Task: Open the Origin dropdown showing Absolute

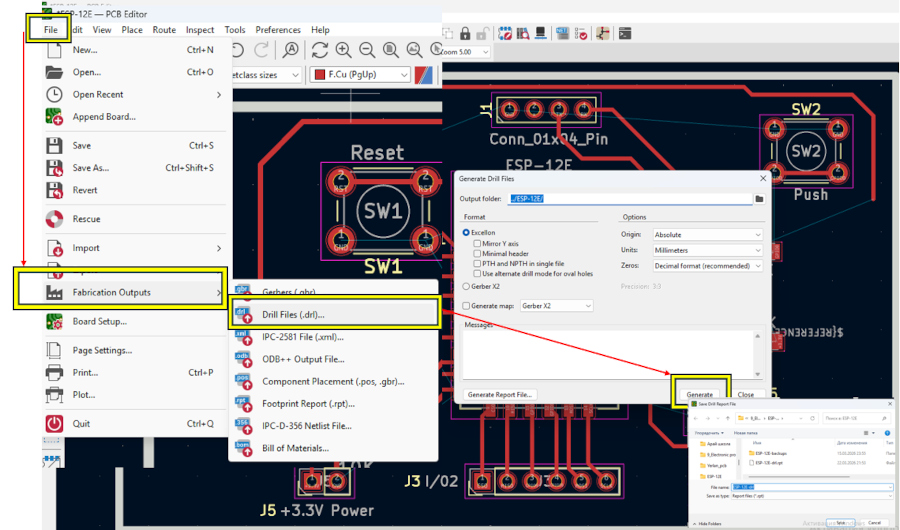Action: [708, 235]
